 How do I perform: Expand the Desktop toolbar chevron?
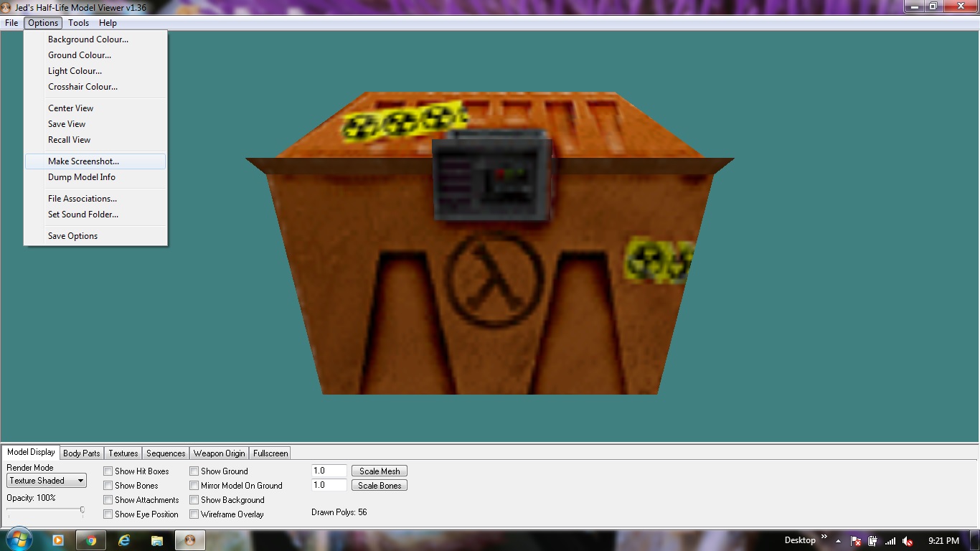click(824, 537)
